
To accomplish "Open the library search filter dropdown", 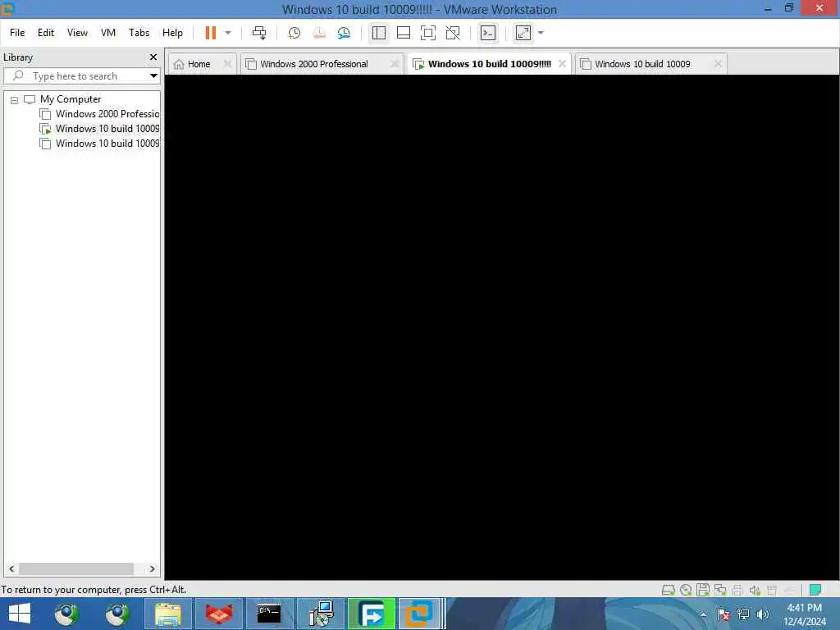I will click(153, 76).
